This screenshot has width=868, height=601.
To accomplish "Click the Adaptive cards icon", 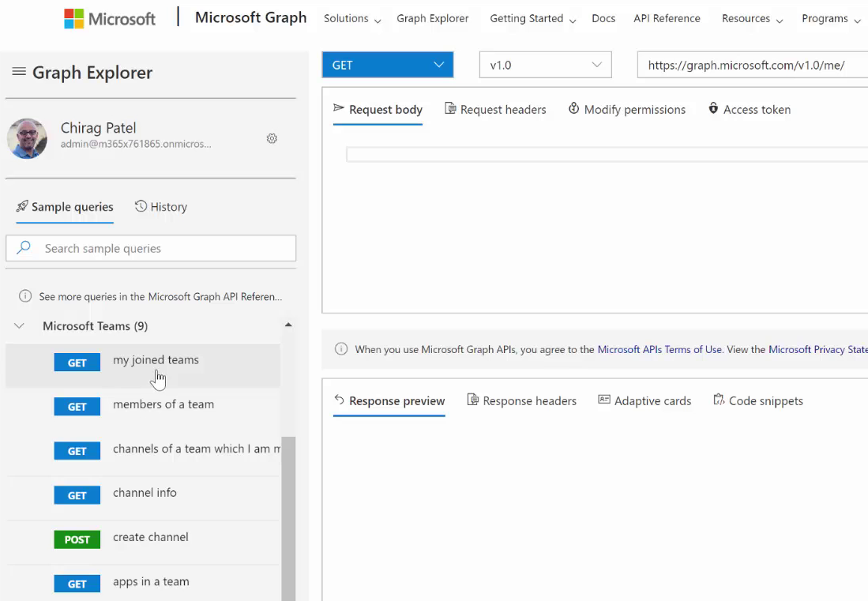I will (604, 400).
